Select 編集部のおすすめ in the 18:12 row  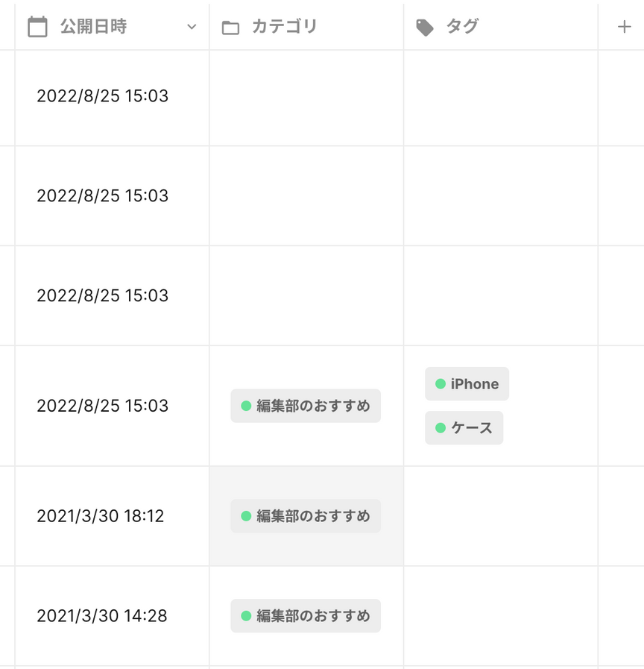pos(306,516)
